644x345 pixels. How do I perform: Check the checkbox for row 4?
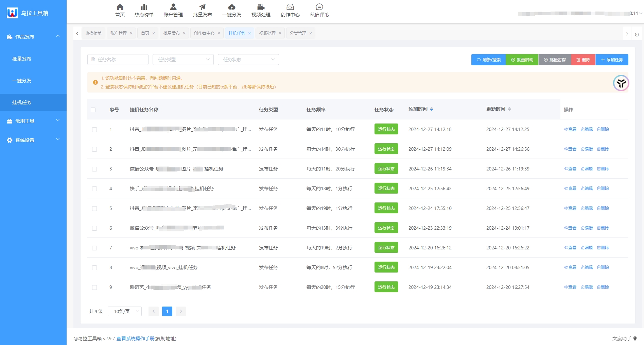tap(94, 189)
